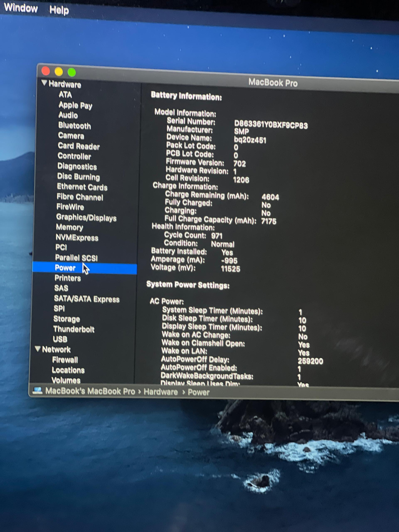Click the Charge Information label

(x=185, y=186)
